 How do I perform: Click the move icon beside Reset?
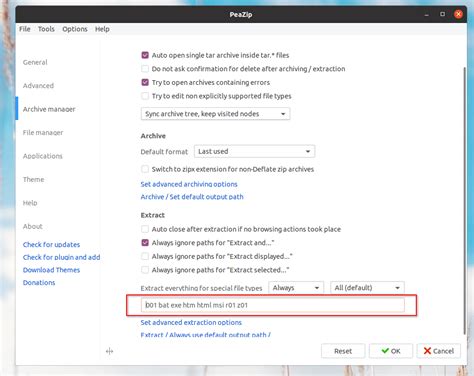109,351
